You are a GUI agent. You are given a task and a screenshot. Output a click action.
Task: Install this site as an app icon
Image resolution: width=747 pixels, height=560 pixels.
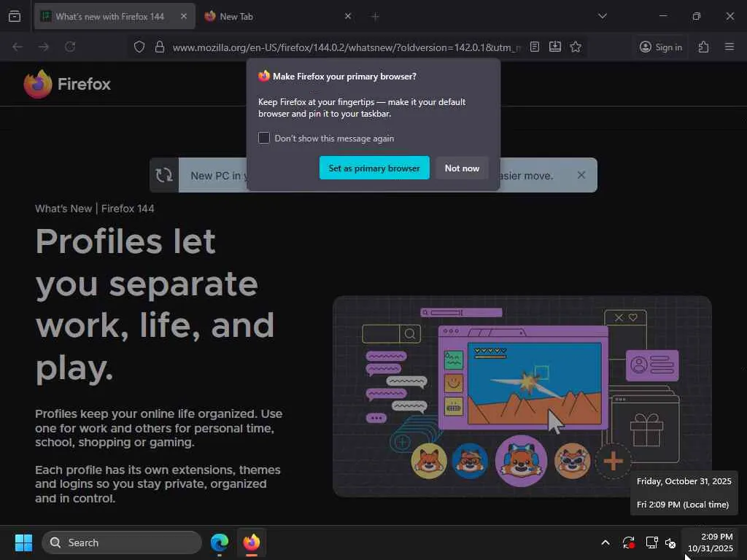555,47
